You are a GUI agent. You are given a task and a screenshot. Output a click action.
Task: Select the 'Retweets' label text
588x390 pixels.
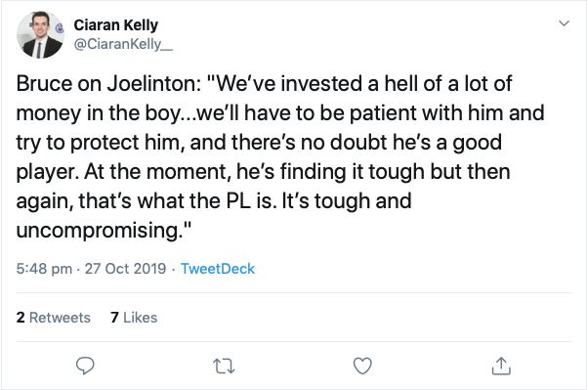(60, 318)
